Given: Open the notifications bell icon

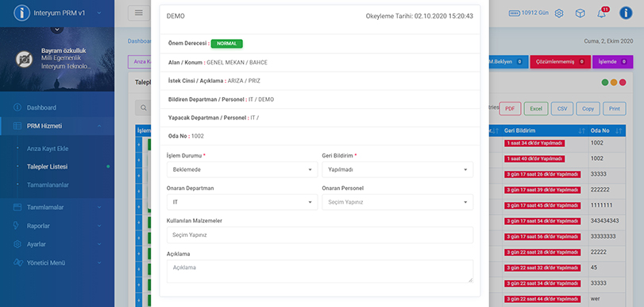Looking at the screenshot, I should (x=601, y=14).
